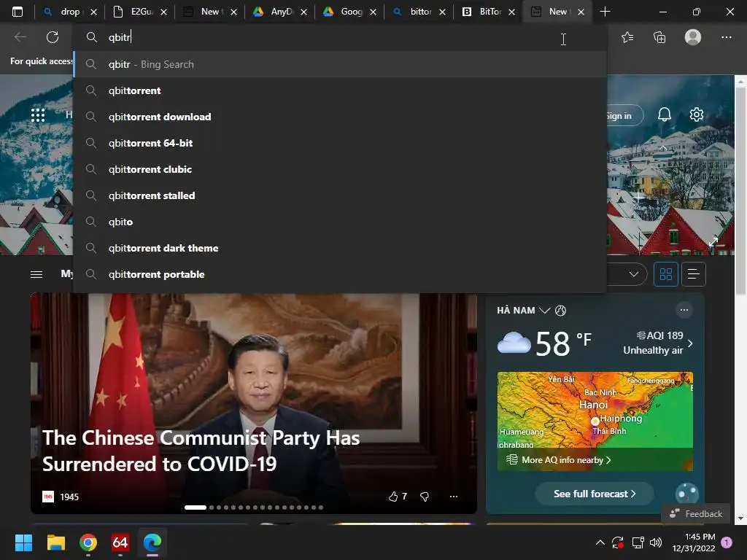Expand the feed filter dropdown chevron

(634, 274)
